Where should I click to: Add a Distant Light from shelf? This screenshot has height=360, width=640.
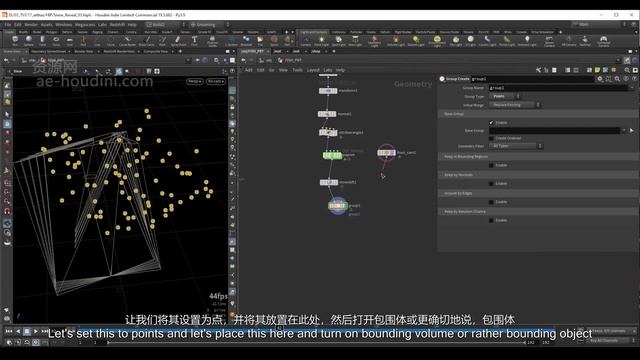(x=416, y=40)
